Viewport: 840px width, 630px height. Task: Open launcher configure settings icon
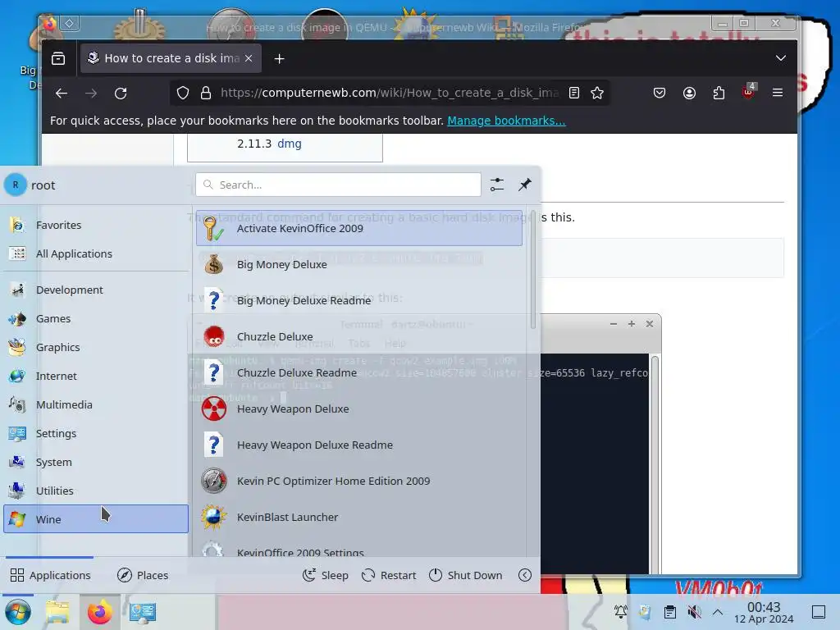pyautogui.click(x=496, y=185)
